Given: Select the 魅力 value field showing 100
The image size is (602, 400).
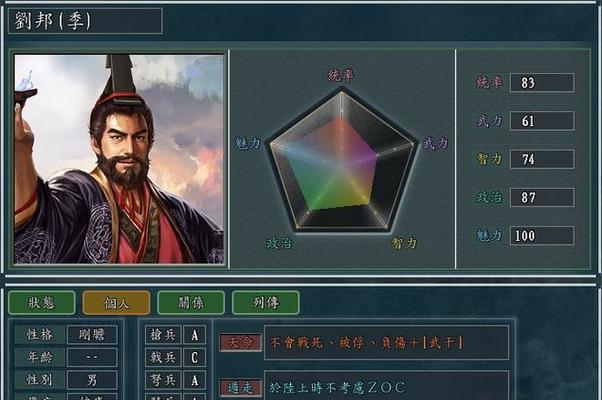Looking at the screenshot, I should point(542,235).
